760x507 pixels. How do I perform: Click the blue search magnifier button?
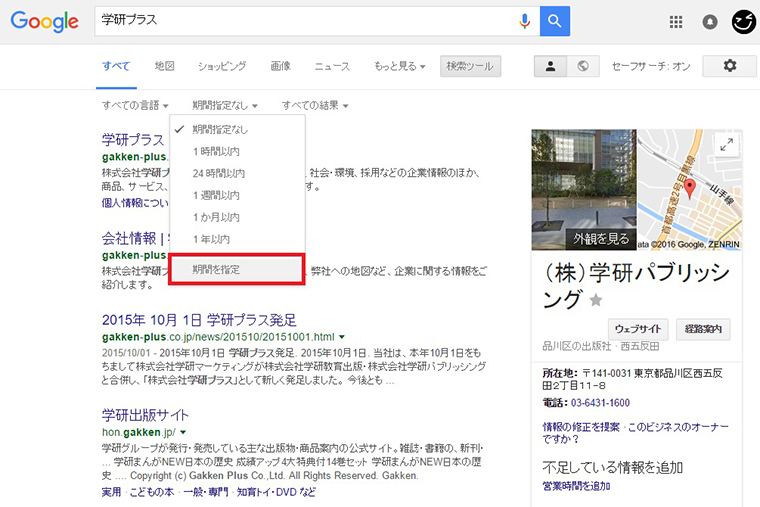554,21
